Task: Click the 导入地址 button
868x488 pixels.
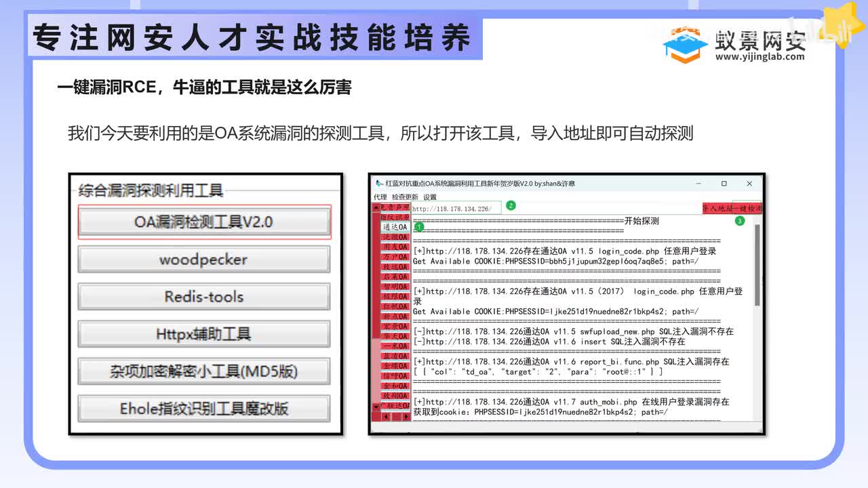Action: pyautogui.click(x=717, y=208)
